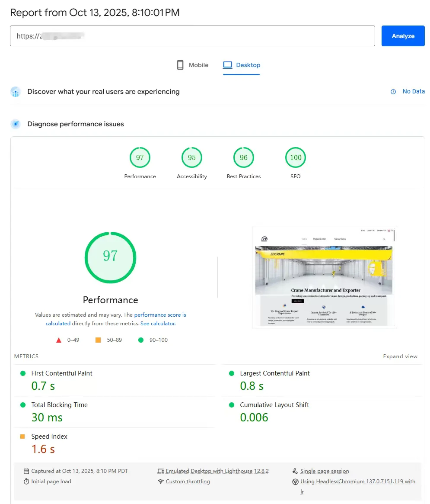Open Single page session details
The height and width of the screenshot is (504, 430).
pos(325,471)
